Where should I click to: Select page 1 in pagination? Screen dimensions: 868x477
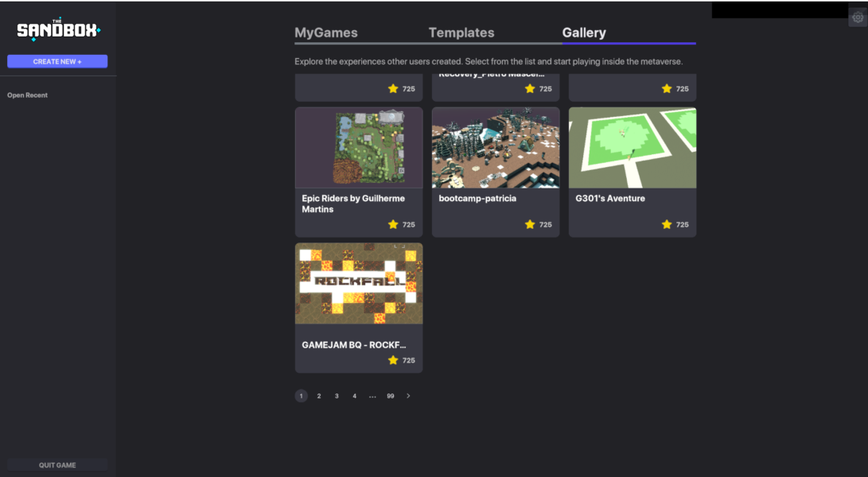tap(302, 396)
